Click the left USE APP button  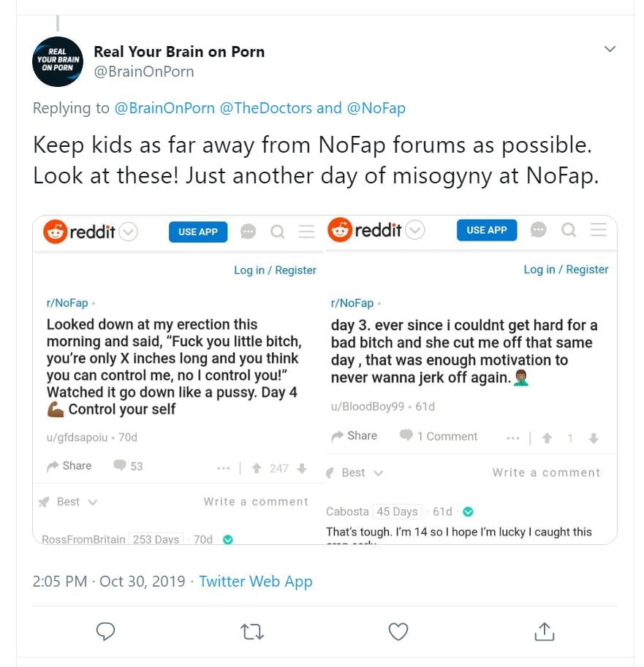(198, 232)
